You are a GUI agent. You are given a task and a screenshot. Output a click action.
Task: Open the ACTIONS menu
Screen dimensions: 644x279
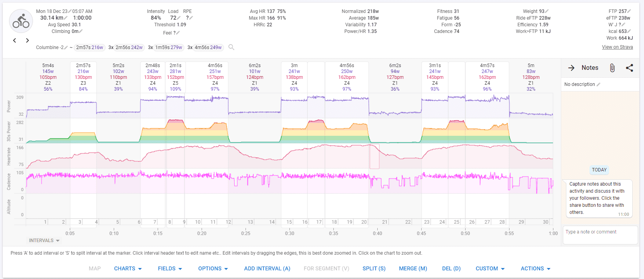pyautogui.click(x=535, y=268)
